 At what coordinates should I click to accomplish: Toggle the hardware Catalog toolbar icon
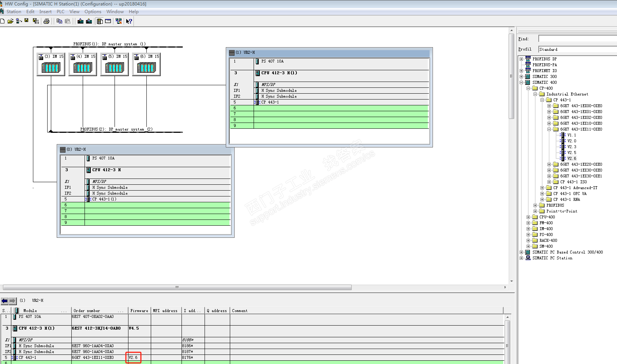100,21
